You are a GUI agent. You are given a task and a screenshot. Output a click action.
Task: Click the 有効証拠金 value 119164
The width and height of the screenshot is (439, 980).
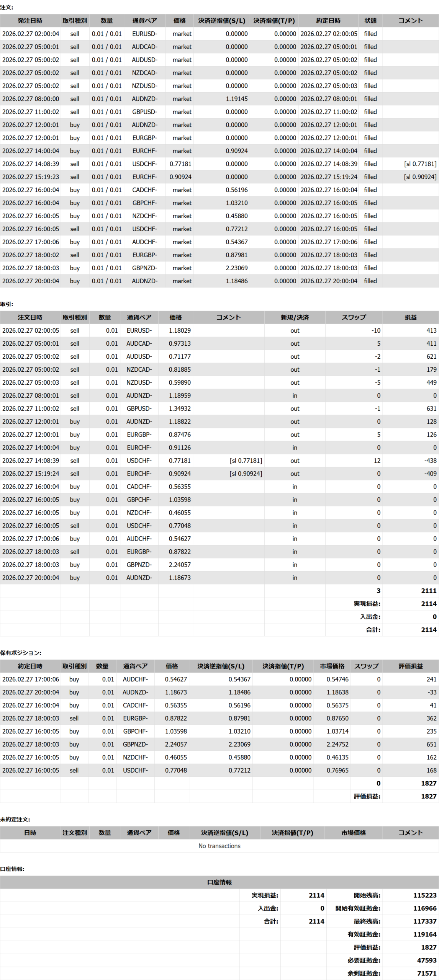(424, 934)
